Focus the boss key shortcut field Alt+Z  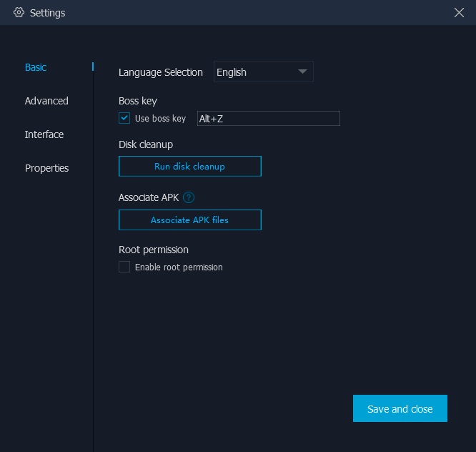[268, 119]
